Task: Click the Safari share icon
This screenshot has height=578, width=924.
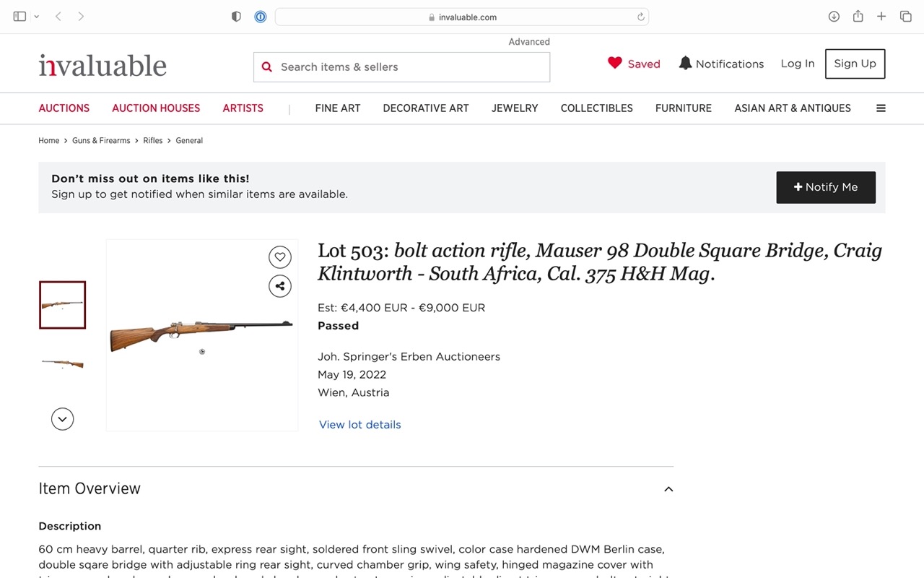Action: click(858, 16)
